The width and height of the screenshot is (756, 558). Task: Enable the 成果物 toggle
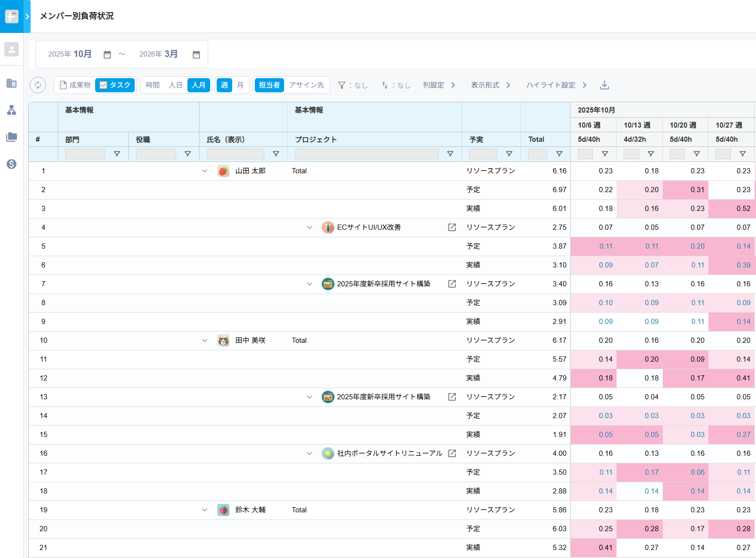point(75,85)
